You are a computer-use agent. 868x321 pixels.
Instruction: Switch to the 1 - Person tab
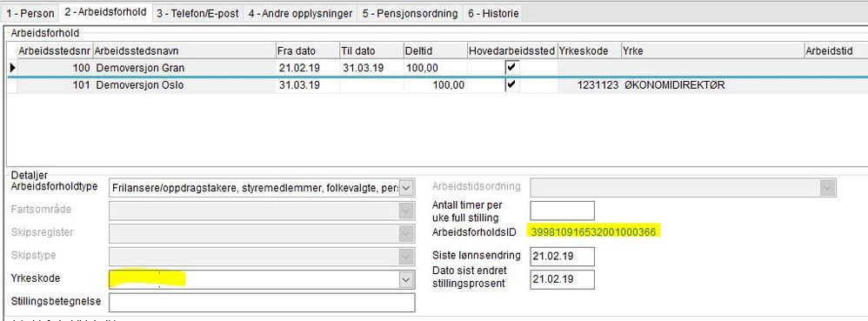(x=30, y=13)
